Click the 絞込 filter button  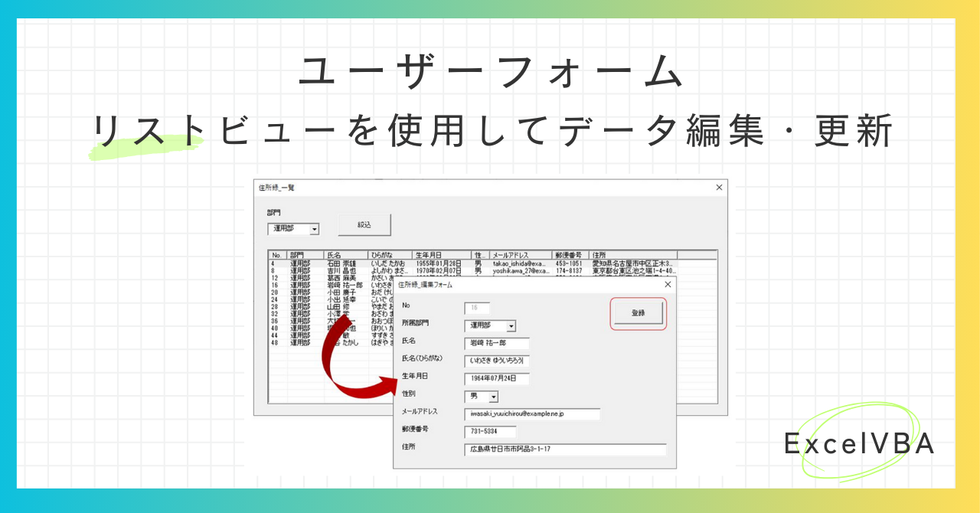364,224
